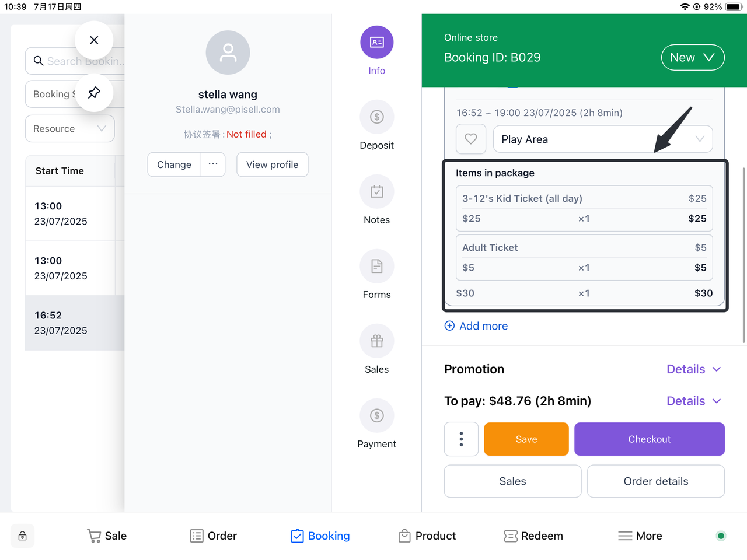Screen dimensions: 747x560
Task: Click the purple Checkout button
Action: (649, 439)
